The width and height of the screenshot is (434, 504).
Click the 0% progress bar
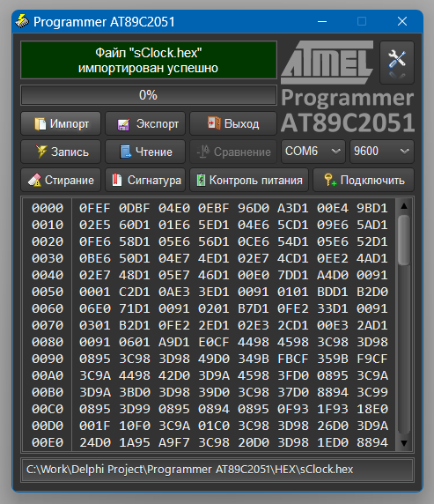click(x=149, y=95)
